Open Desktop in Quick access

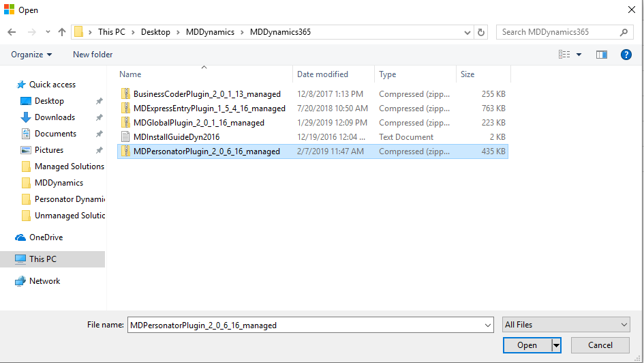[49, 101]
